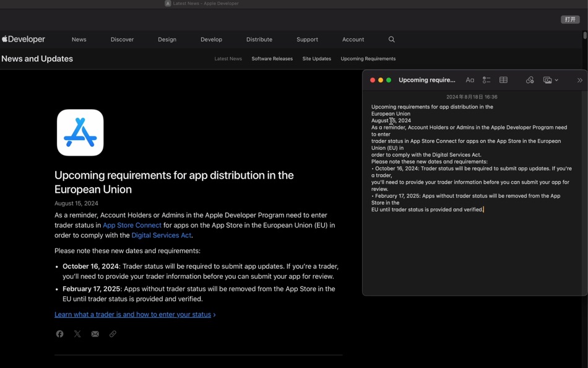The height and width of the screenshot is (368, 588).
Task: Minimize Notes window yellow button
Action: 381,80
